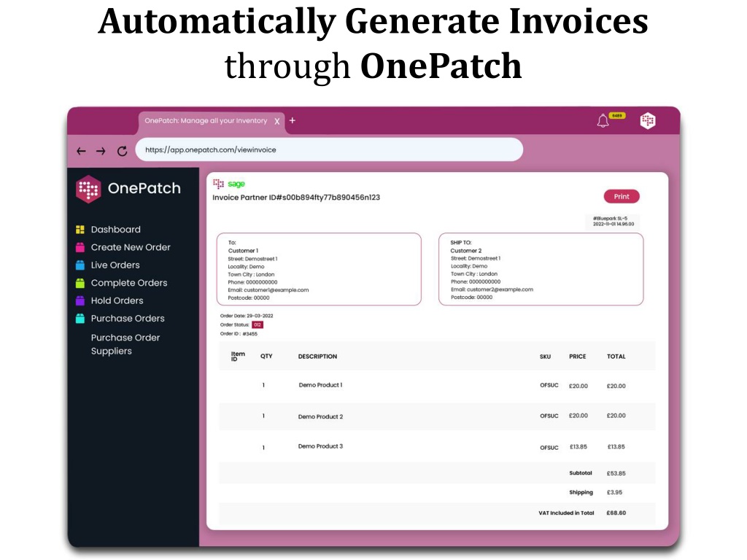Open the notifications bell icon
The height and width of the screenshot is (560, 747).
click(x=603, y=120)
